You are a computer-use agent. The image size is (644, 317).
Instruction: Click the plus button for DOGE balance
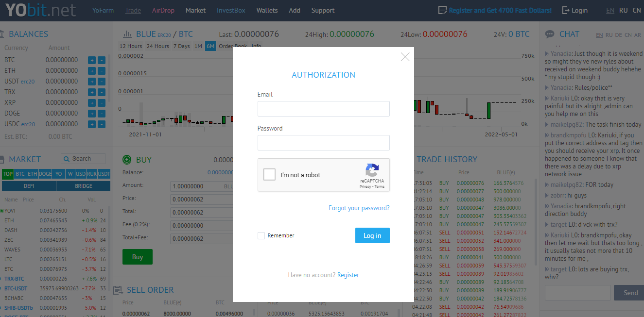pyautogui.click(x=92, y=114)
